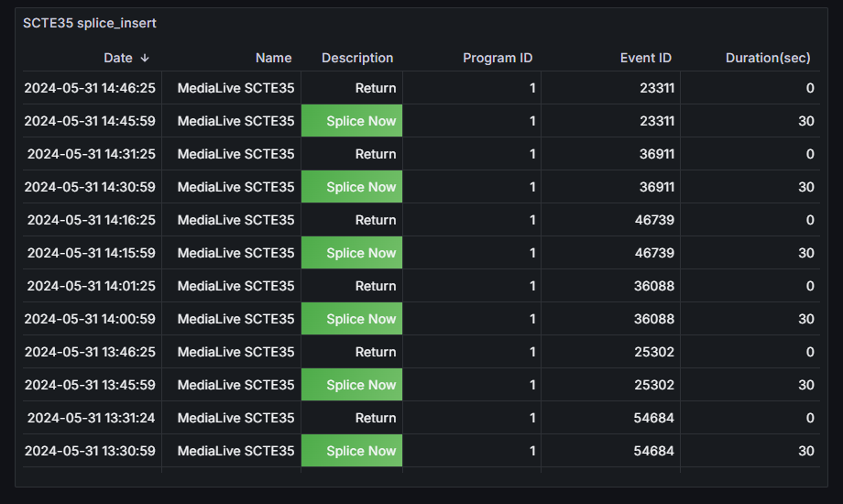Viewport: 843px width, 504px height.
Task: Open the SCTE35 splice_insert panel title menu
Action: coord(90,23)
